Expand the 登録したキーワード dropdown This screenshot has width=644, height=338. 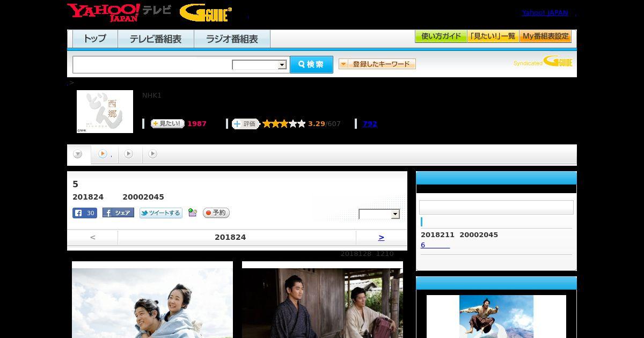[377, 64]
